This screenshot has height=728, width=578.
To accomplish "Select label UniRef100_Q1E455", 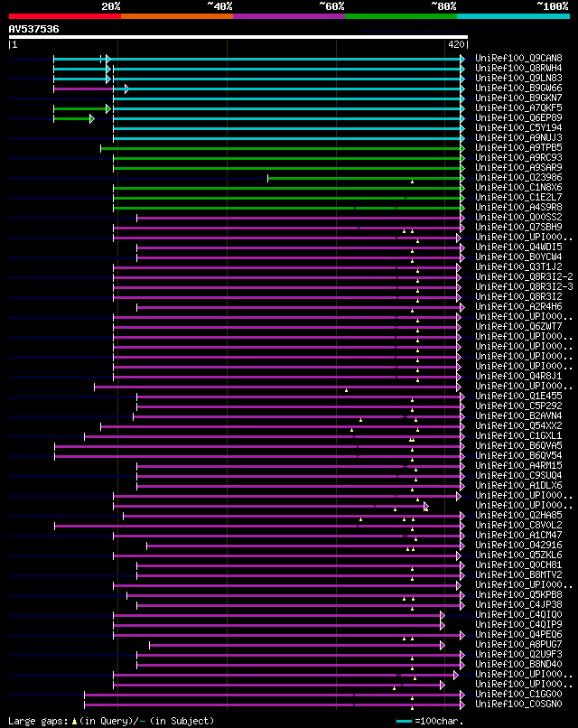I will click(x=518, y=396).
